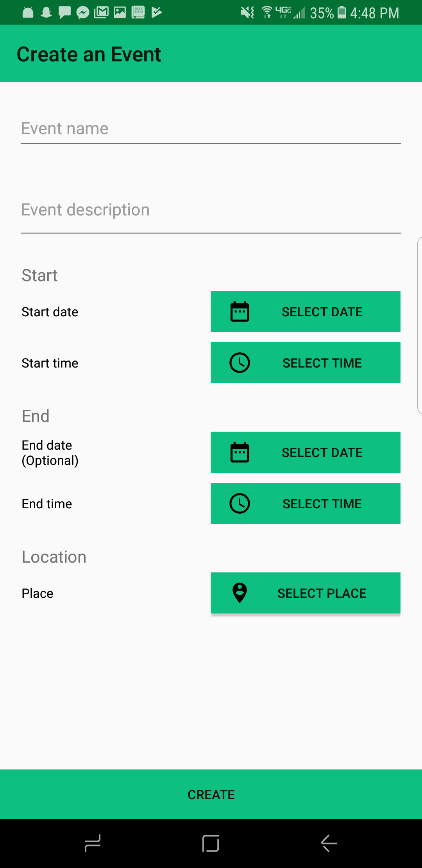Tap the clock icon beside Start time
The width and height of the screenshot is (422, 868).
pyautogui.click(x=240, y=363)
